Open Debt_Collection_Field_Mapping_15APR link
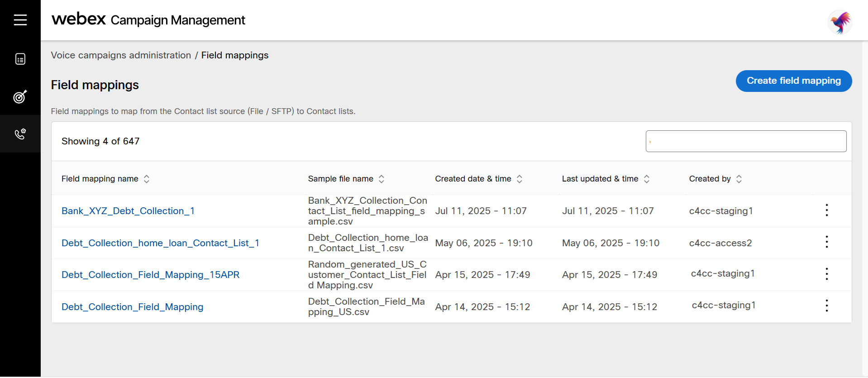This screenshot has width=868, height=378. click(x=150, y=275)
